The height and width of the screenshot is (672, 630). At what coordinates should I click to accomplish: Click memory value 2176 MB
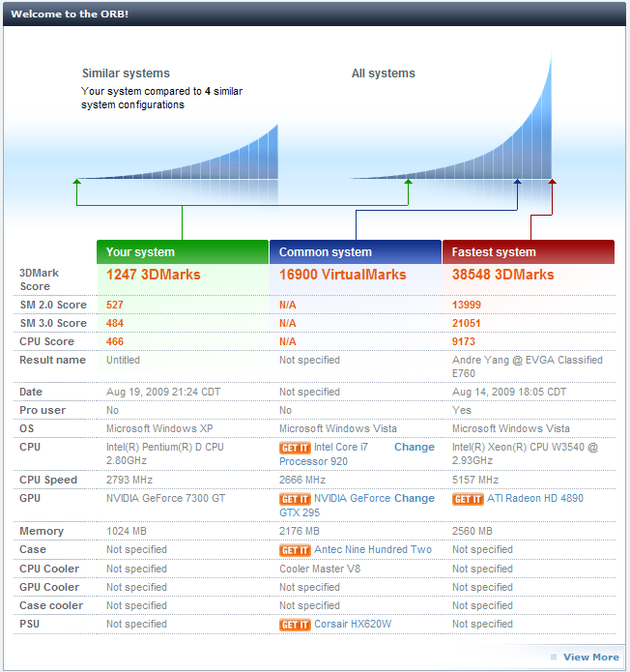(300, 532)
